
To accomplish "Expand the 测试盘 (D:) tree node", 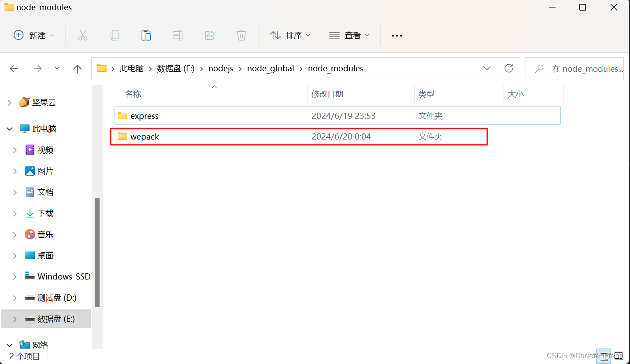I will (x=15, y=298).
